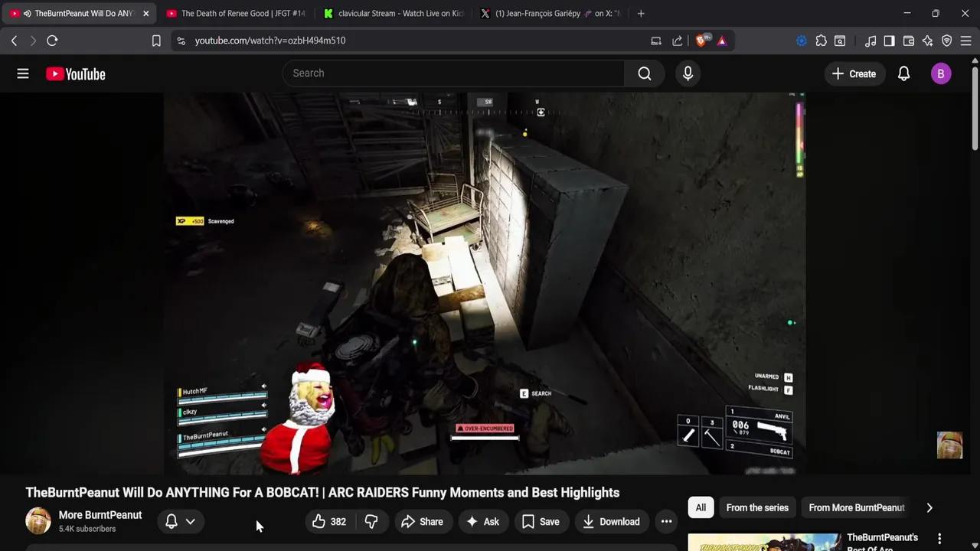Open Brave Shields lion icon
980x551 pixels.
[x=701, y=41]
